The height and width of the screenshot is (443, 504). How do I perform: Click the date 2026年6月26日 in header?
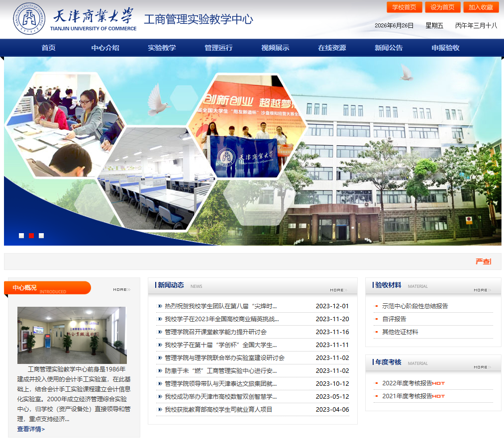394,25
